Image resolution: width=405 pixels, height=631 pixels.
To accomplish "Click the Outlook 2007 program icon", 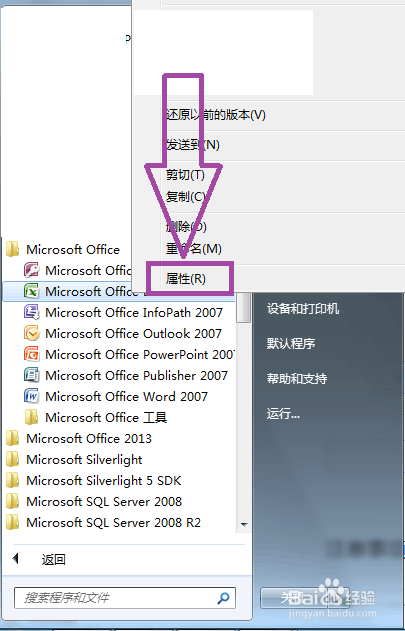I will pos(31,333).
